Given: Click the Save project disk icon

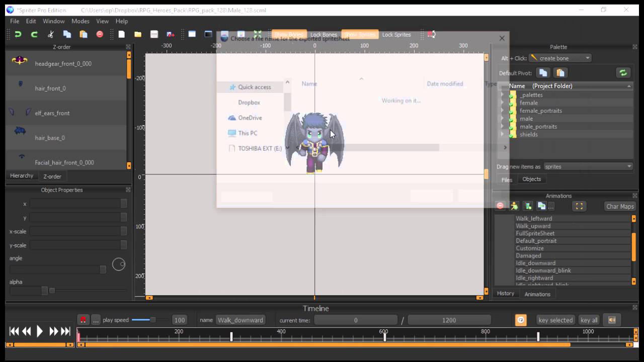Looking at the screenshot, I should (154, 34).
